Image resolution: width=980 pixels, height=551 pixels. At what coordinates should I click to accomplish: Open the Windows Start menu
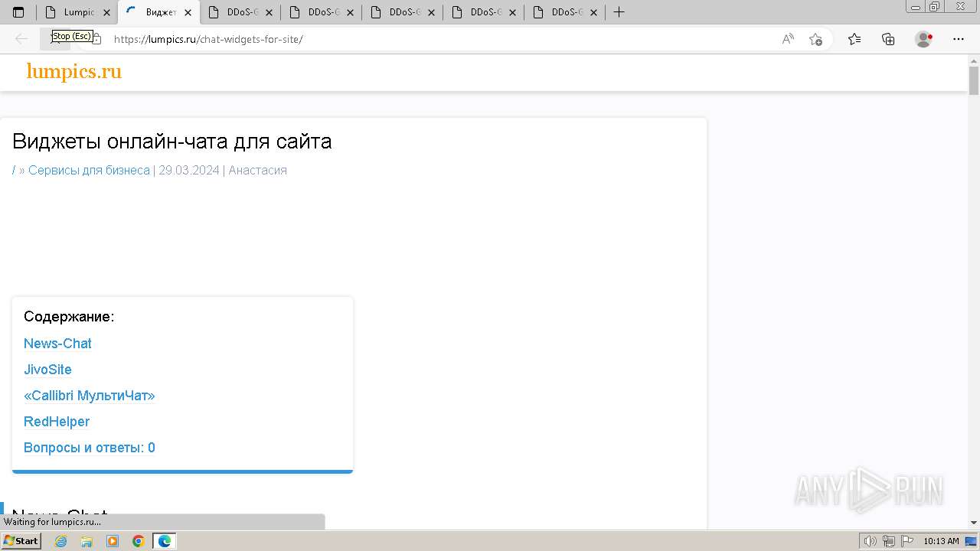21,541
